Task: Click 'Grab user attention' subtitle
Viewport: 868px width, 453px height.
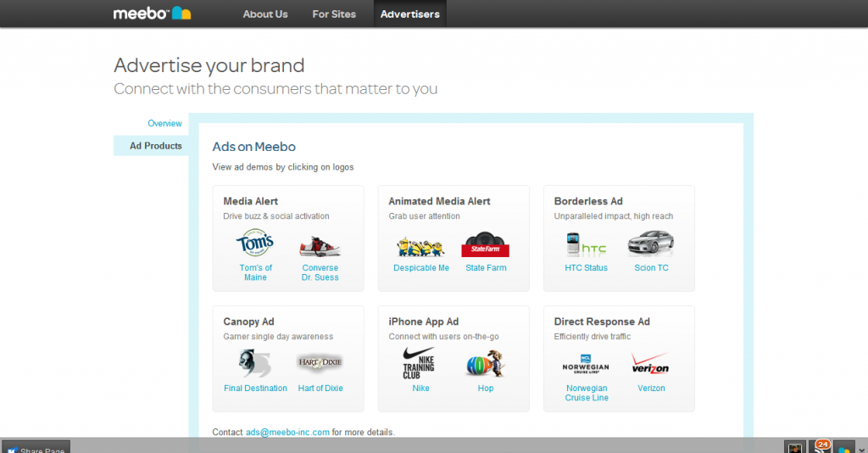Action: [424, 216]
